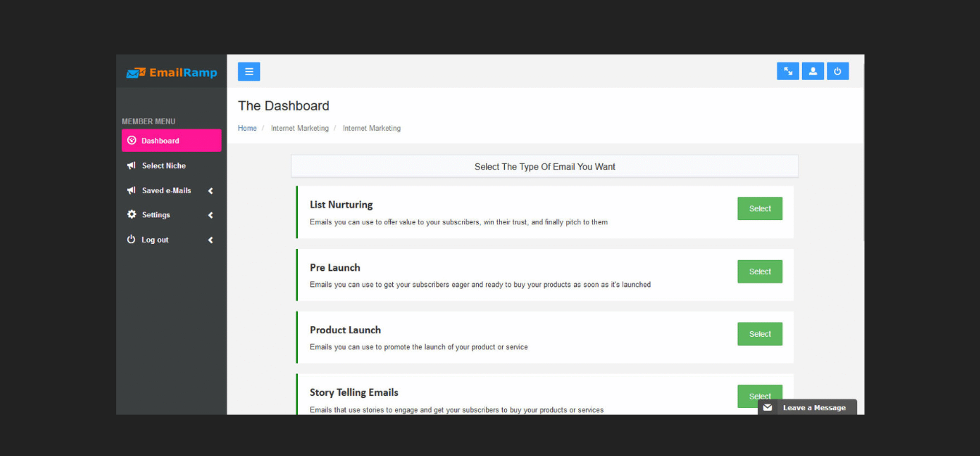
Task: Open Select Niche menu item
Action: pos(171,166)
